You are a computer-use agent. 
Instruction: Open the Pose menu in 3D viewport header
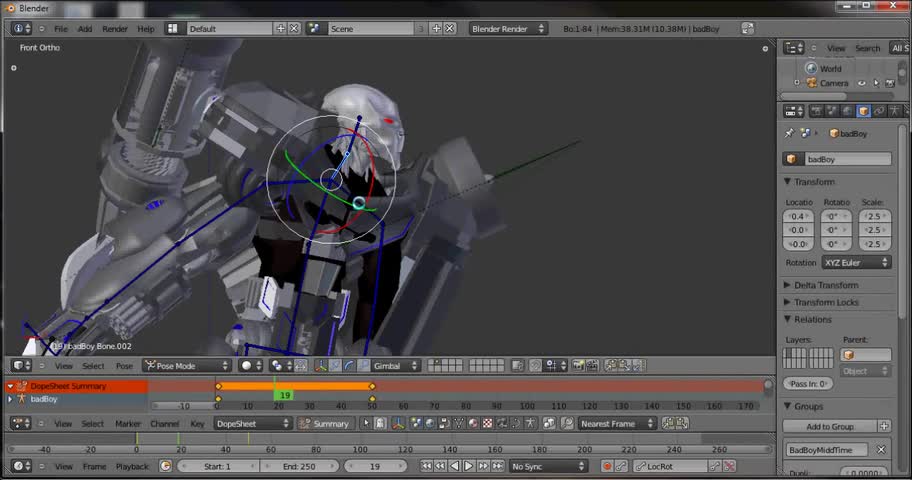pos(123,366)
